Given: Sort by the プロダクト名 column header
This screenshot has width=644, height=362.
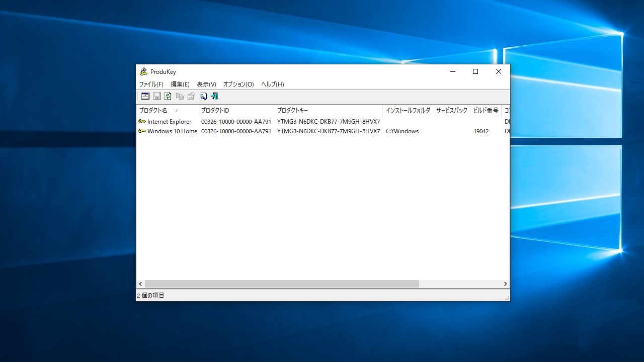Looking at the screenshot, I should pyautogui.click(x=167, y=111).
